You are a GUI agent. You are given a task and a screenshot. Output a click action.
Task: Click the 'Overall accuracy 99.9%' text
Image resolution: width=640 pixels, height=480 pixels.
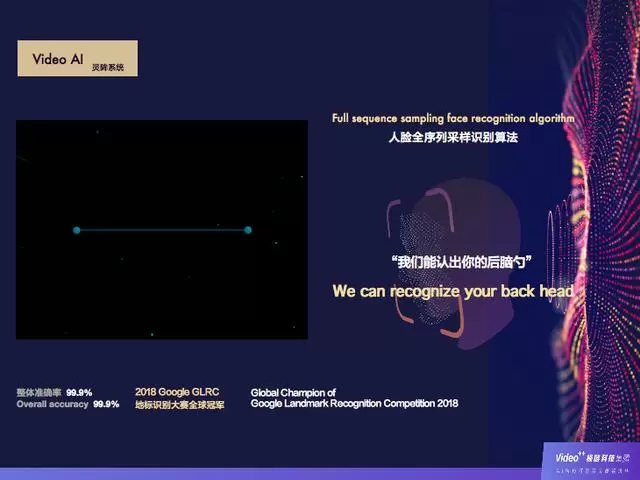pyautogui.click(x=68, y=404)
